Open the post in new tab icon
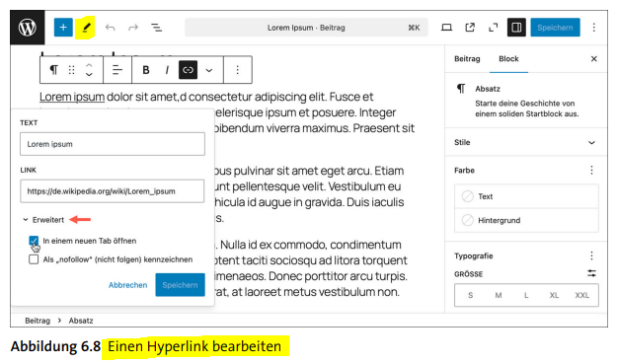The height and width of the screenshot is (364, 617). click(x=470, y=28)
